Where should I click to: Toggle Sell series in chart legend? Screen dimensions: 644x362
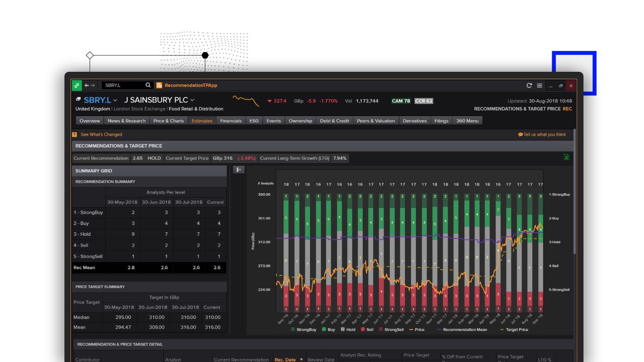(x=367, y=329)
